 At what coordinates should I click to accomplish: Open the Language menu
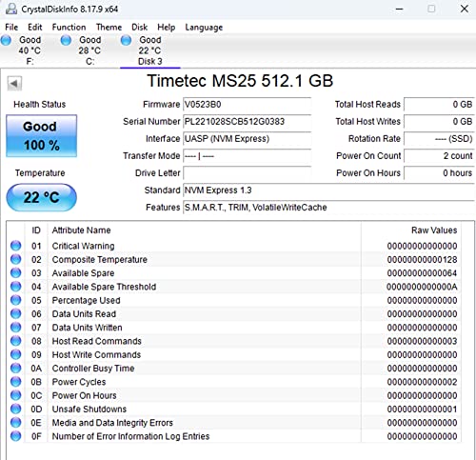tap(204, 28)
